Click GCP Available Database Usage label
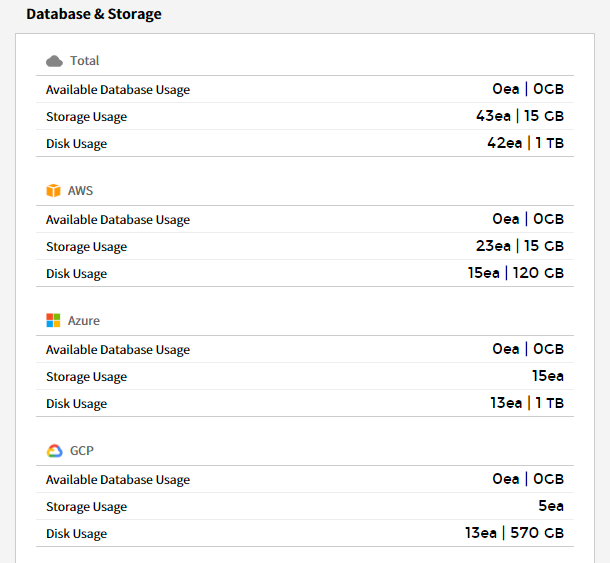The width and height of the screenshot is (610, 563). coord(118,480)
